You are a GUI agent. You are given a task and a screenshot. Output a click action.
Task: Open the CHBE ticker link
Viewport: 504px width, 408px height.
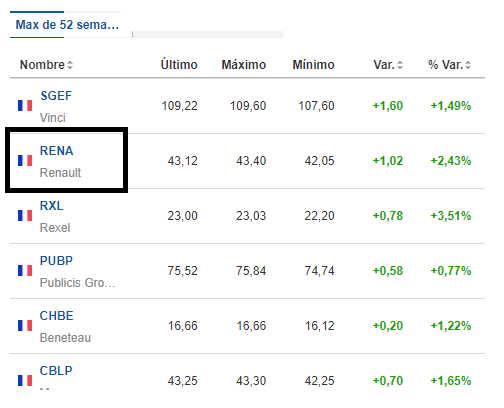(57, 316)
